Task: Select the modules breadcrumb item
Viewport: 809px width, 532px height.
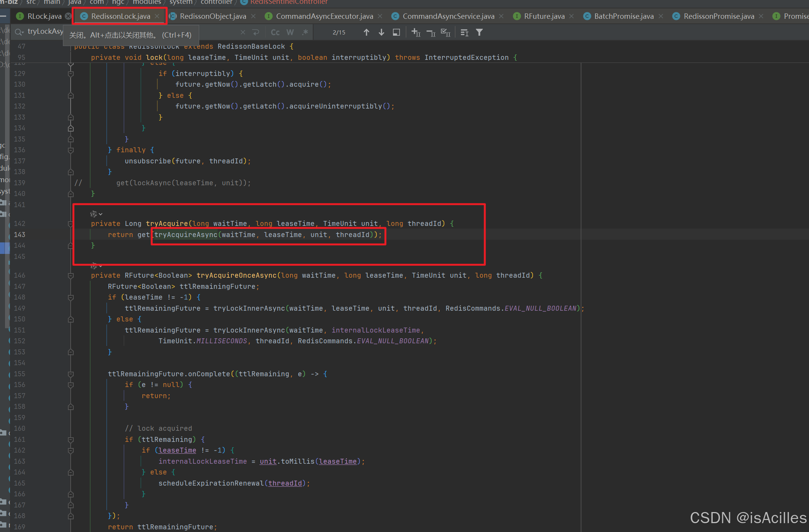Action: pyautogui.click(x=146, y=2)
